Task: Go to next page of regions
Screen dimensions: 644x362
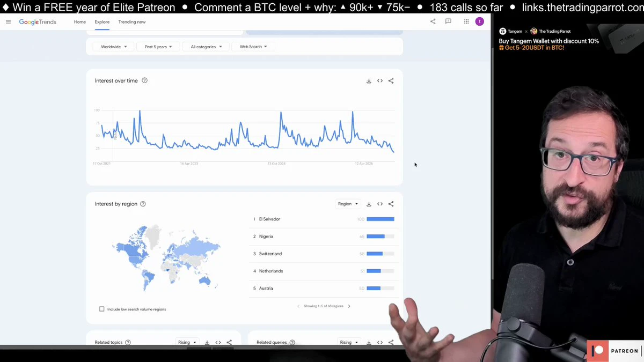Action: [x=349, y=306]
